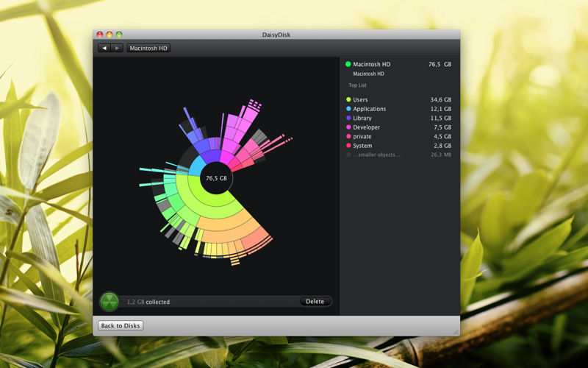
Task: Click the magenta Developer color dot
Action: (348, 127)
